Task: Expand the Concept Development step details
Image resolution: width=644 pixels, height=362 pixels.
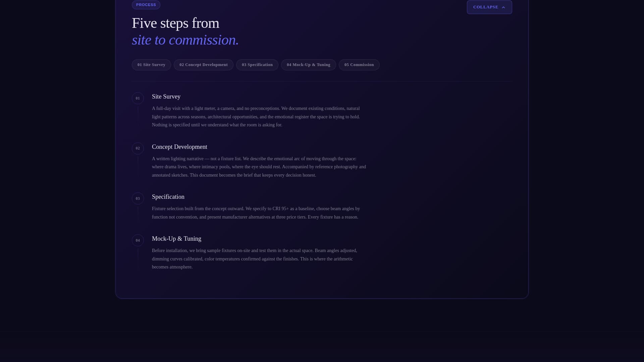Action: click(179, 147)
